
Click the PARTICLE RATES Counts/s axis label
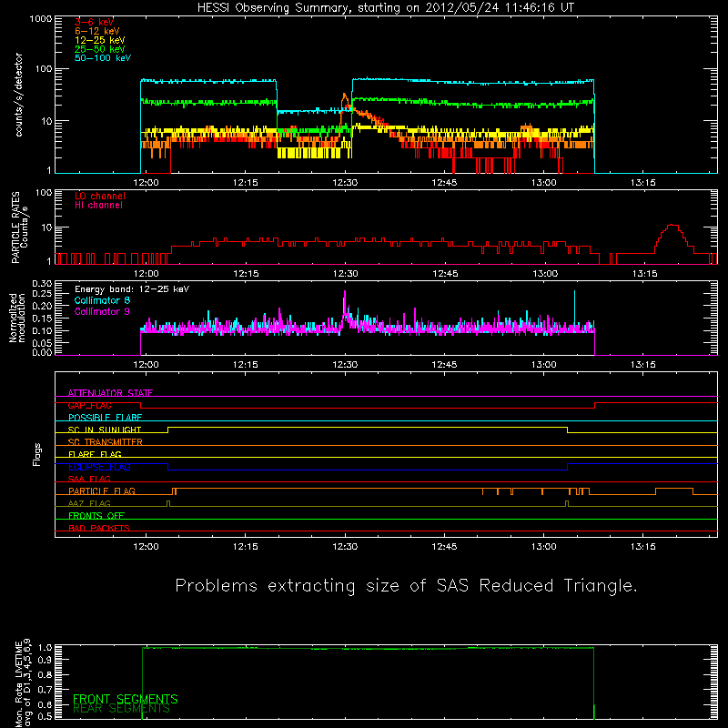pyautogui.click(x=19, y=227)
